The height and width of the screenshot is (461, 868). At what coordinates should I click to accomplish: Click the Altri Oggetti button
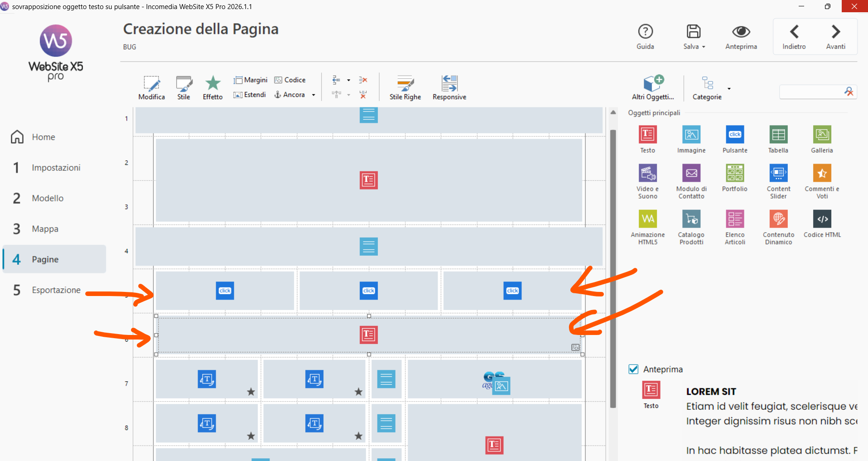[x=653, y=87]
